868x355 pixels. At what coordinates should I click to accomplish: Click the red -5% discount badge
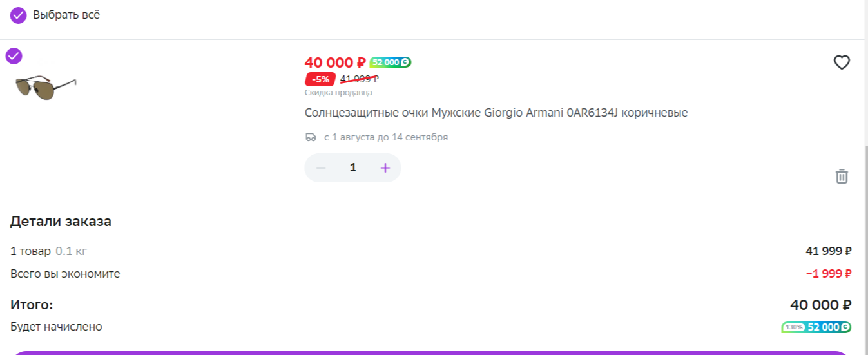click(x=320, y=79)
